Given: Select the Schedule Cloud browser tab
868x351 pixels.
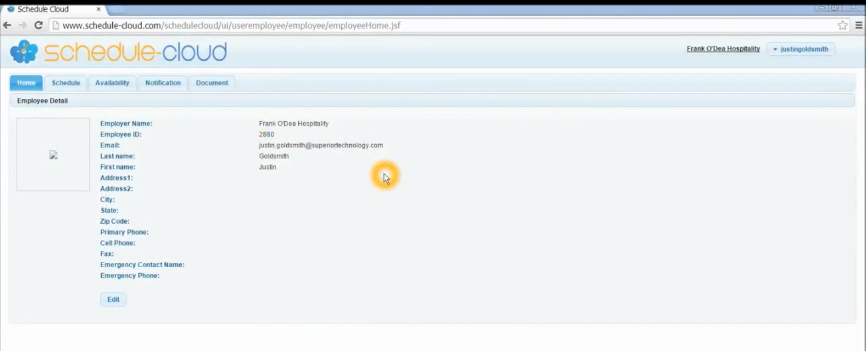Looking at the screenshot, I should (53, 9).
